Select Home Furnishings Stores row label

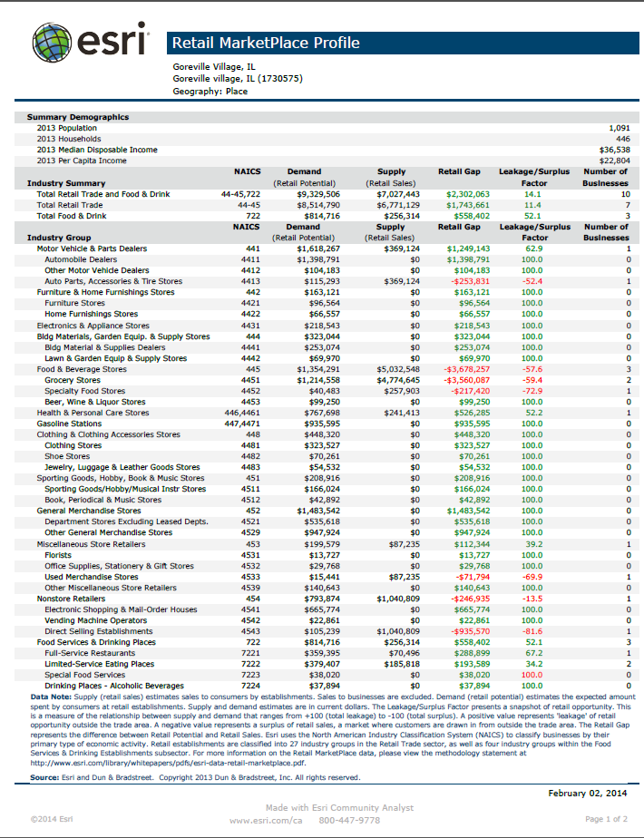(92, 314)
